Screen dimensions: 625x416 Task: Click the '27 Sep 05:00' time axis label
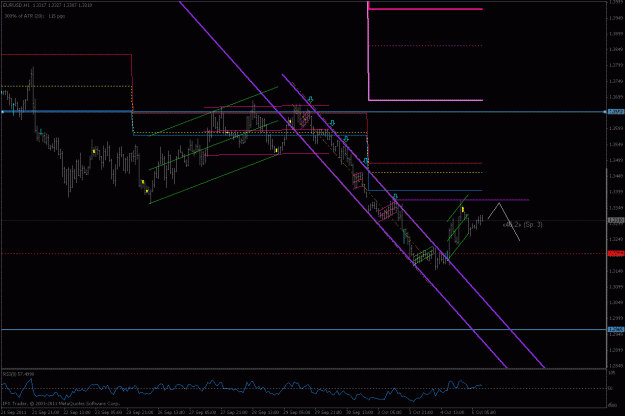[203, 412]
